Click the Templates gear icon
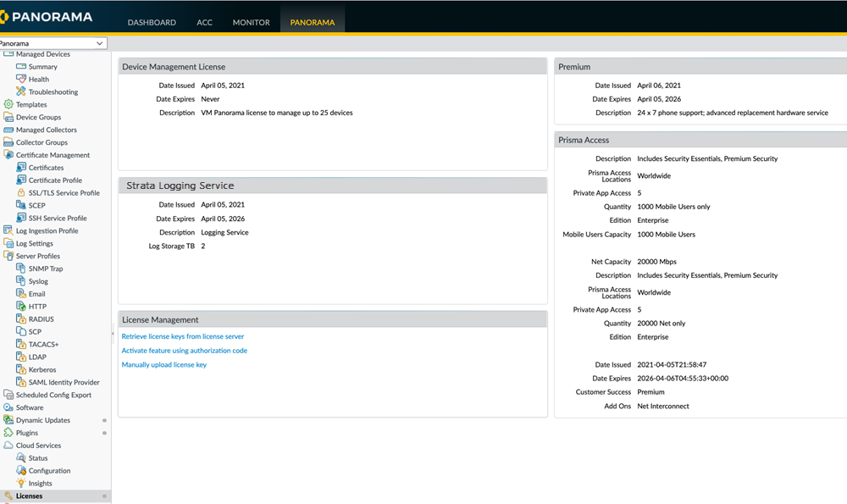The image size is (847, 504). pyautogui.click(x=8, y=104)
